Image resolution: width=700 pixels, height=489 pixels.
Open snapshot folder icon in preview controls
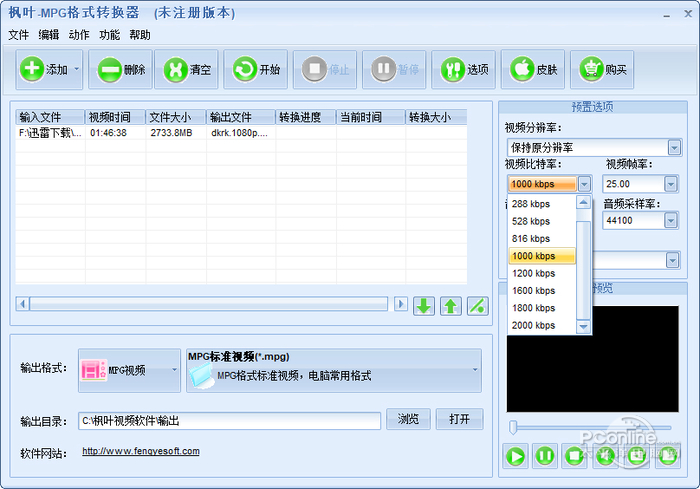pyautogui.click(x=668, y=456)
